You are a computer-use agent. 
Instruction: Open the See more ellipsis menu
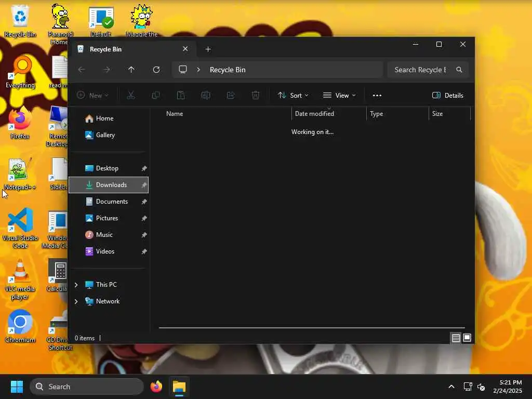pos(377,96)
